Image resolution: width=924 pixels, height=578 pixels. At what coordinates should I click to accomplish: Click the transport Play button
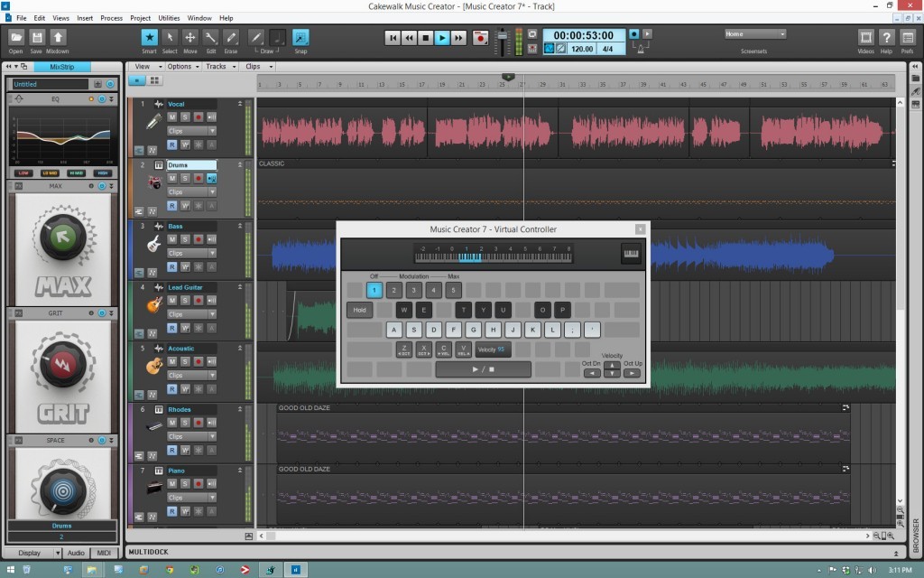tap(442, 38)
